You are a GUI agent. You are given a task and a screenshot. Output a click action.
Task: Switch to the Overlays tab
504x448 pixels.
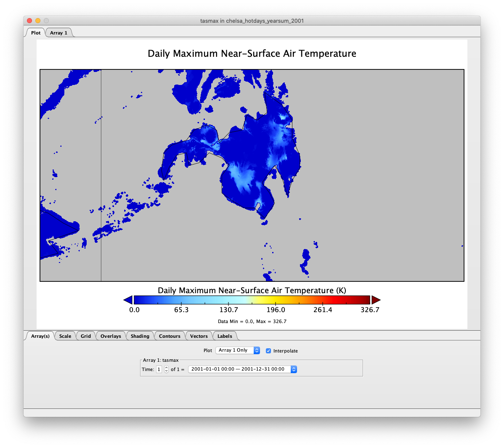tap(111, 336)
